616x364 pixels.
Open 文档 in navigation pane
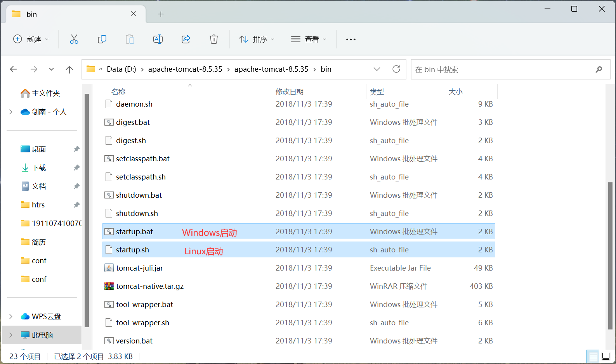(x=39, y=186)
